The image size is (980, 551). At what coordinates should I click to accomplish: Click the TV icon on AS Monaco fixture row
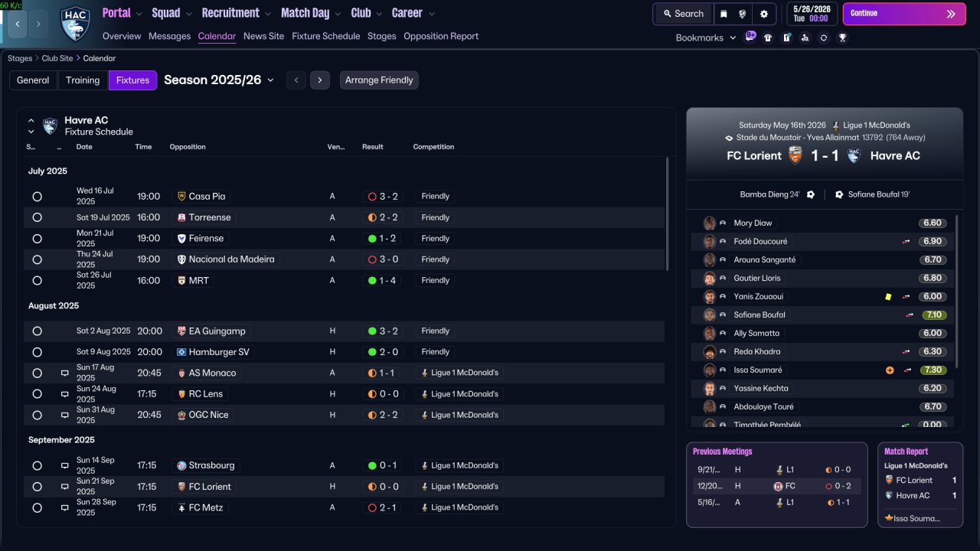coord(65,373)
